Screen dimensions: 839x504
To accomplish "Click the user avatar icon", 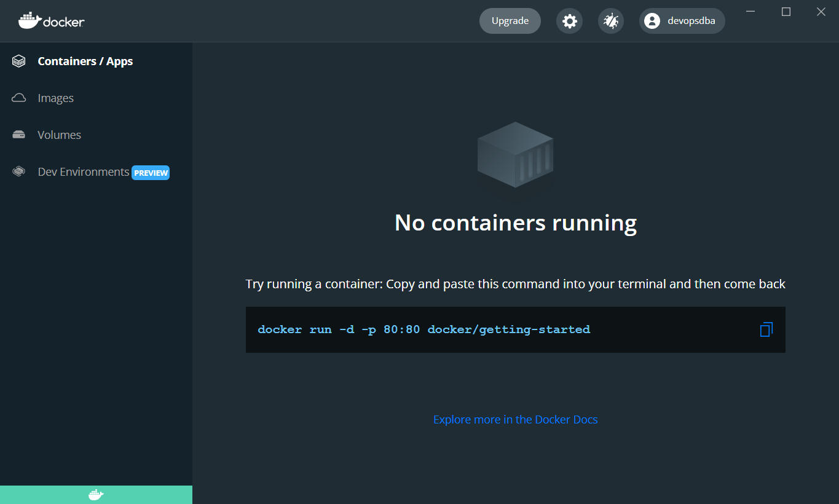I will tap(652, 21).
